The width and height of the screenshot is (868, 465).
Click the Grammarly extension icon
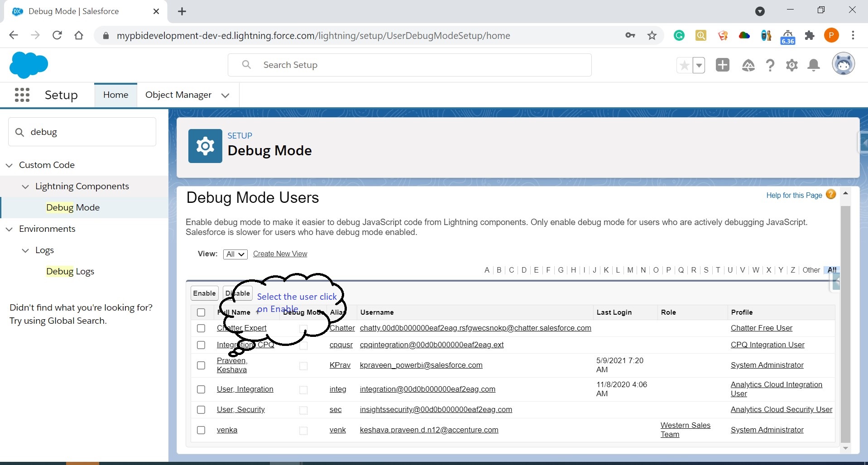pos(679,35)
